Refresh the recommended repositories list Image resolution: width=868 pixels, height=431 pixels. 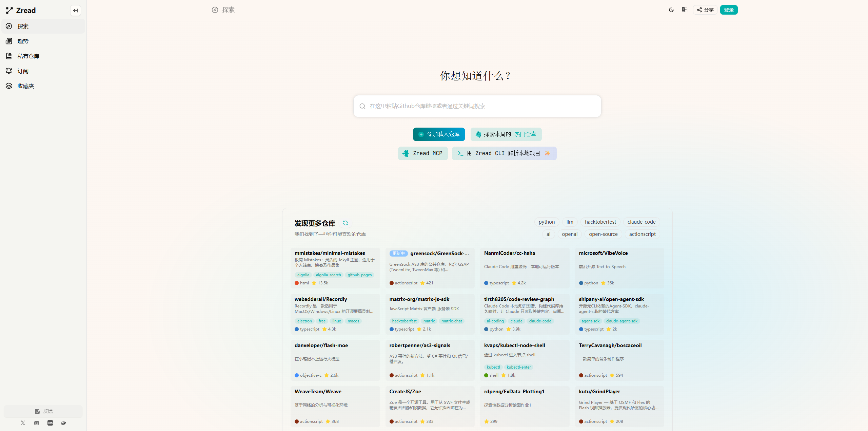point(346,223)
